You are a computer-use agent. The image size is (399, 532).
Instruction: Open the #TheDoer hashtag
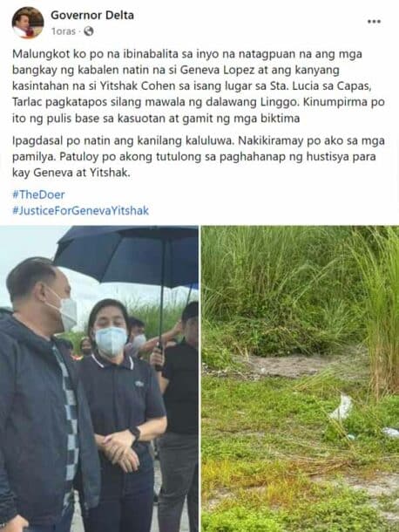tap(38, 194)
